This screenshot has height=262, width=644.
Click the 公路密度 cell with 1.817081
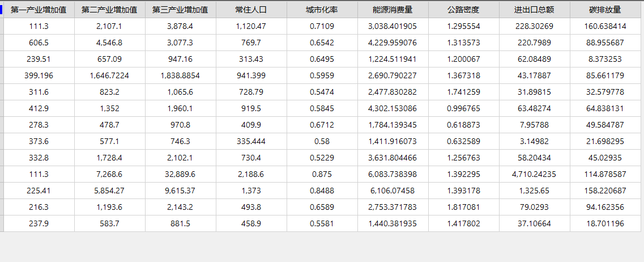click(x=464, y=208)
